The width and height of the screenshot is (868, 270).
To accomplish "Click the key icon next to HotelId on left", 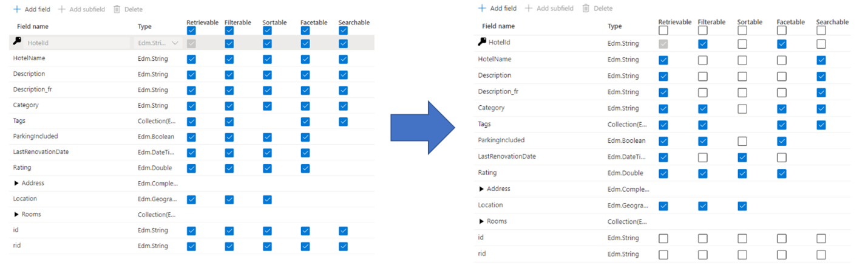I will (x=17, y=42).
